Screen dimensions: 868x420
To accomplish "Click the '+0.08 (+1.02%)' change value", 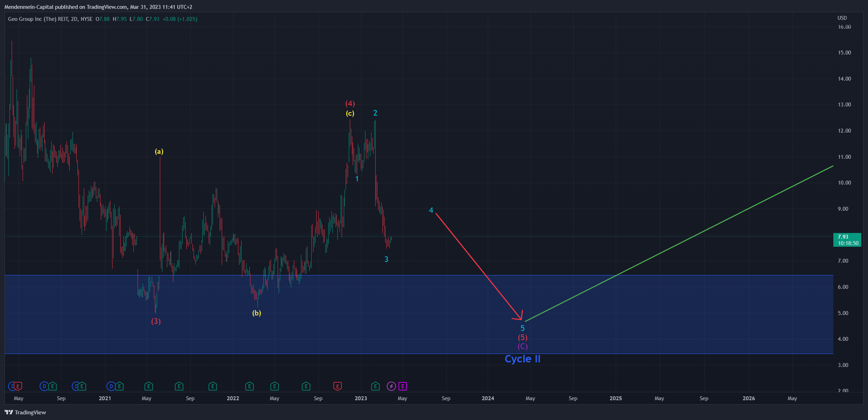I will pos(180,19).
